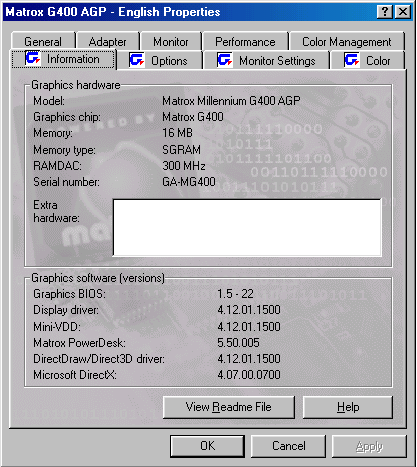Select the Information tab label
The height and width of the screenshot is (467, 417).
click(x=73, y=59)
